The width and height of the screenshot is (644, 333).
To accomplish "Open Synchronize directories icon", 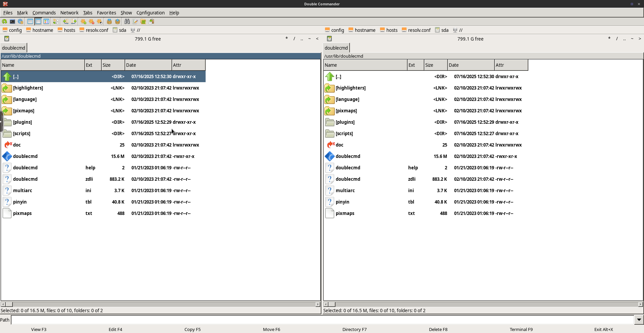I will [143, 21].
